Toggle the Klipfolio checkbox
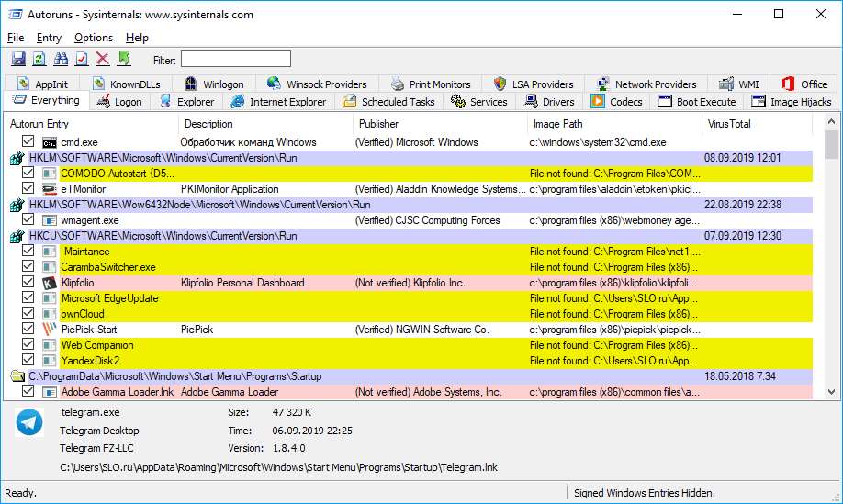The height and width of the screenshot is (504, 843). [28, 282]
